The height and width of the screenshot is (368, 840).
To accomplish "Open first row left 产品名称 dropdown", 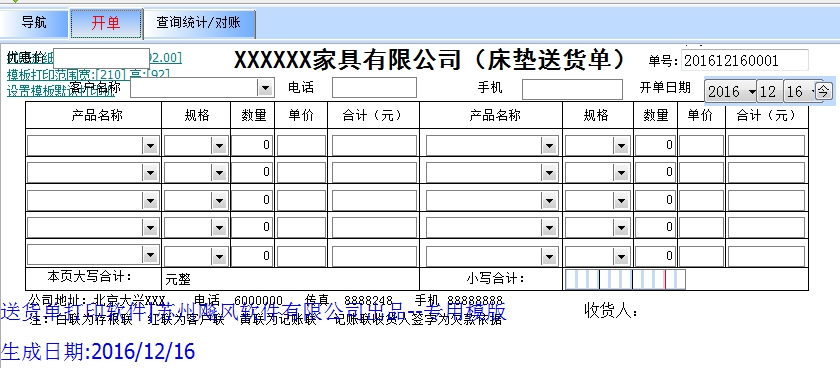I will tap(149, 145).
